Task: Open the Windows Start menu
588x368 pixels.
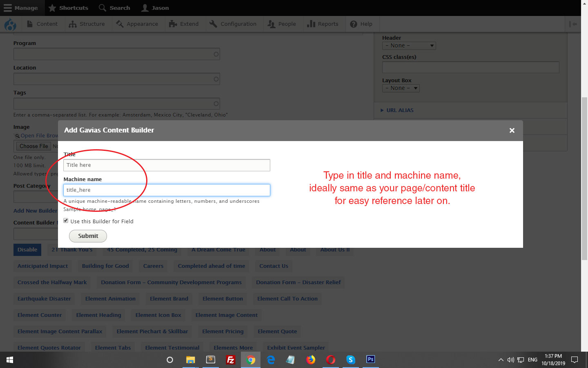Action: pos(10,360)
